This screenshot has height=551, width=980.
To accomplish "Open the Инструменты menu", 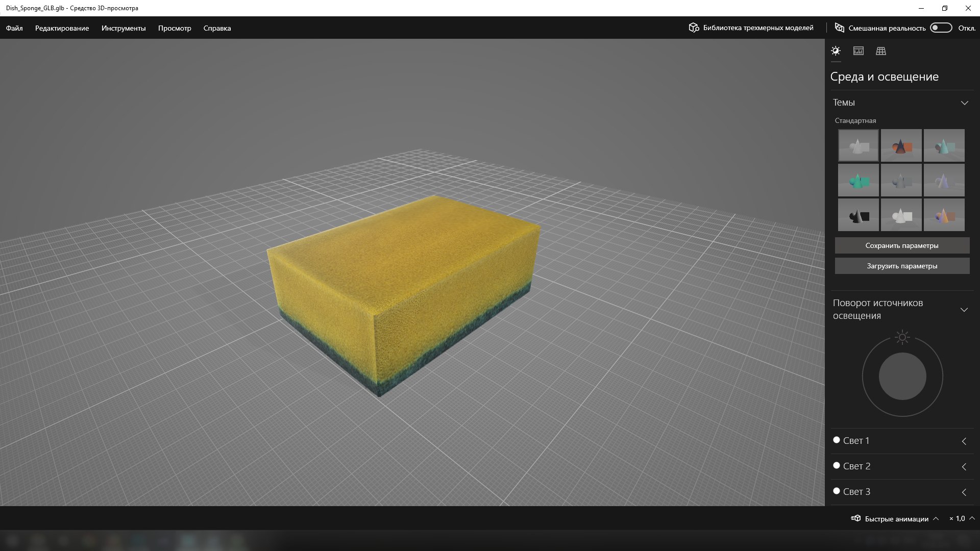I will (124, 28).
